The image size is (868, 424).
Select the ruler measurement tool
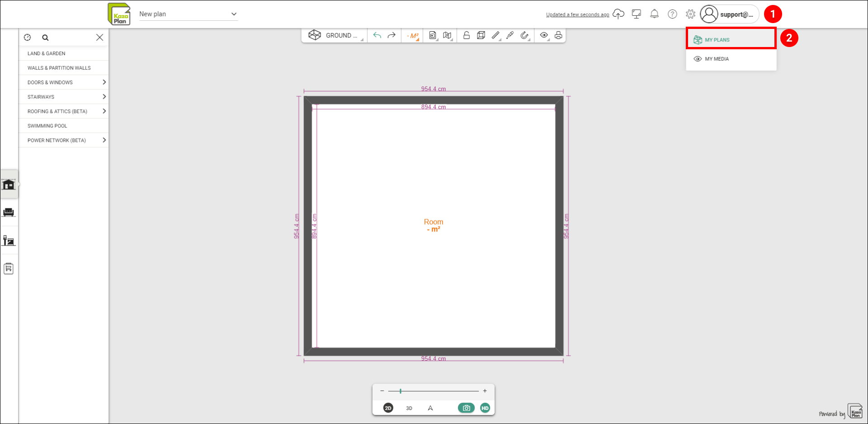(x=495, y=35)
